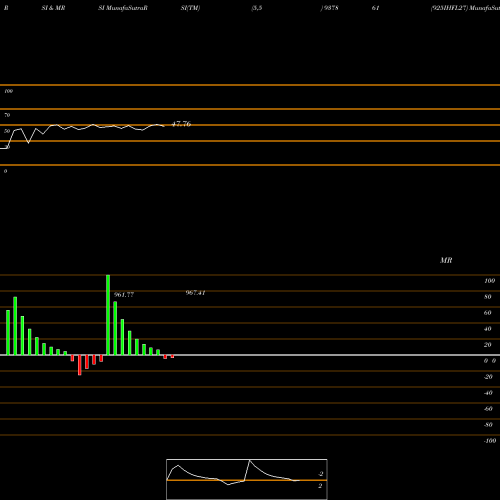Click the longest red histogram bar
500x500 pixels.
point(80,365)
